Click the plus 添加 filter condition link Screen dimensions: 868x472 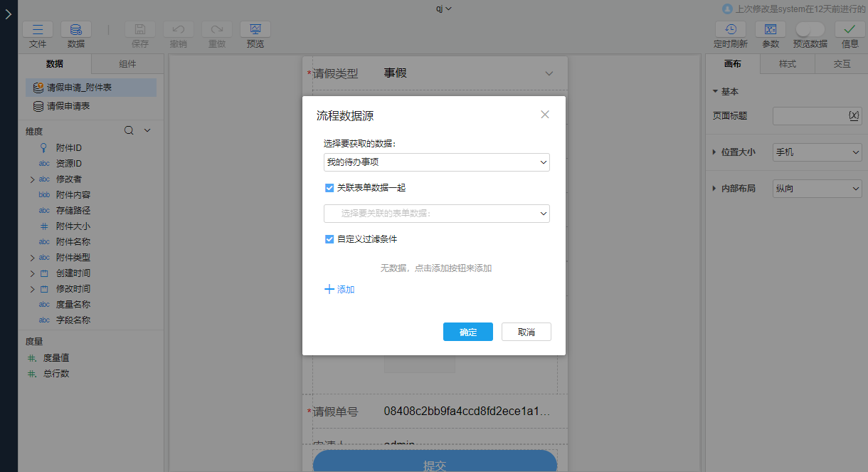pyautogui.click(x=339, y=290)
